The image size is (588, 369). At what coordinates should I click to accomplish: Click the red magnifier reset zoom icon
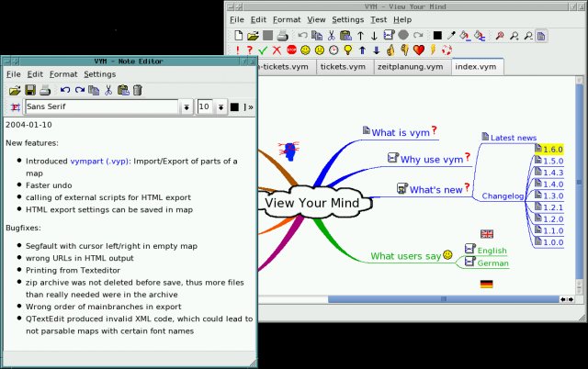[x=500, y=36]
